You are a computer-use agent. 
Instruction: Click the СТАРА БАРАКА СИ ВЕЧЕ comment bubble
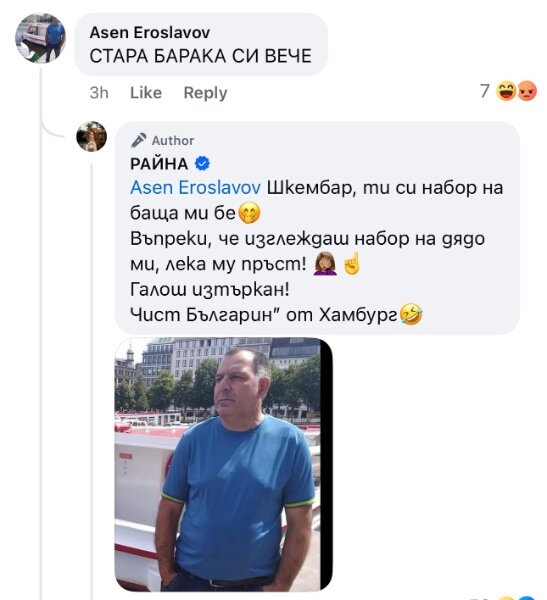(x=201, y=44)
